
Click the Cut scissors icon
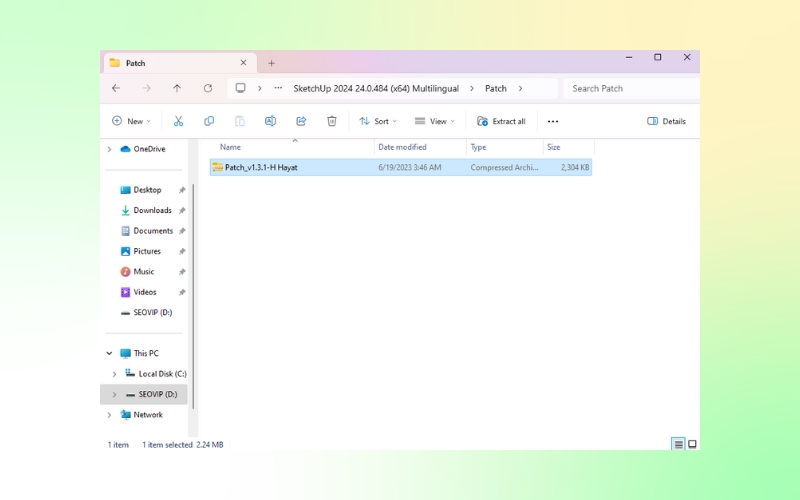pyautogui.click(x=178, y=121)
